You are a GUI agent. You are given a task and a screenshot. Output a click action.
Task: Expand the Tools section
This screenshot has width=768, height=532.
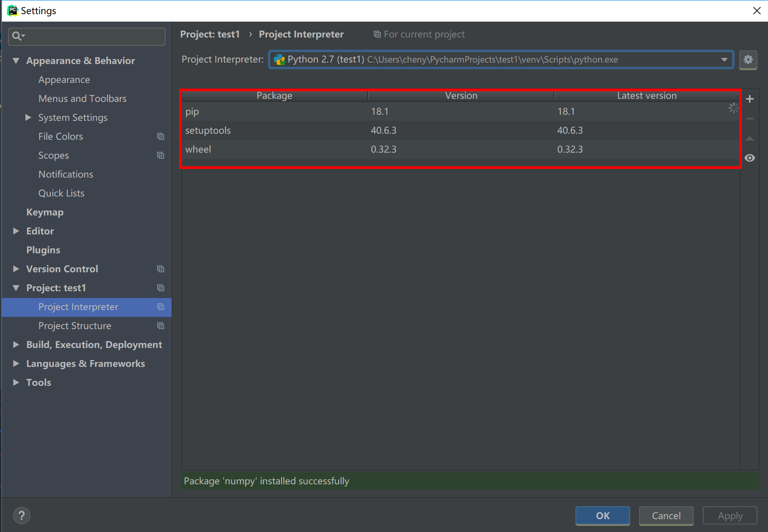pyautogui.click(x=16, y=383)
